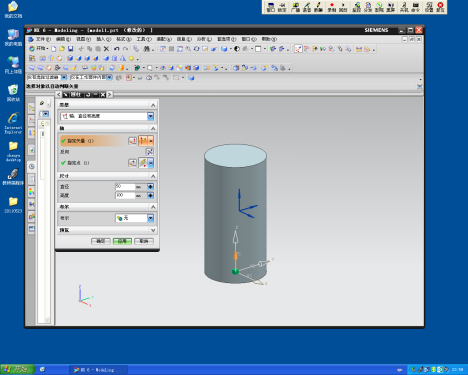468x375 pixels.
Task: Open the 插入(S) menu
Action: coord(104,39)
